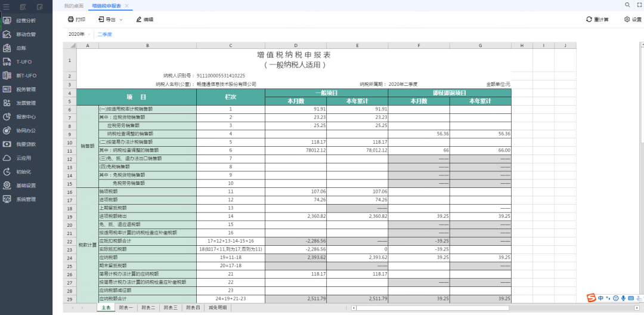Click the 56.36 cell under 即征即退 本月数
The width and height of the screenshot is (644, 315).
pos(419,134)
